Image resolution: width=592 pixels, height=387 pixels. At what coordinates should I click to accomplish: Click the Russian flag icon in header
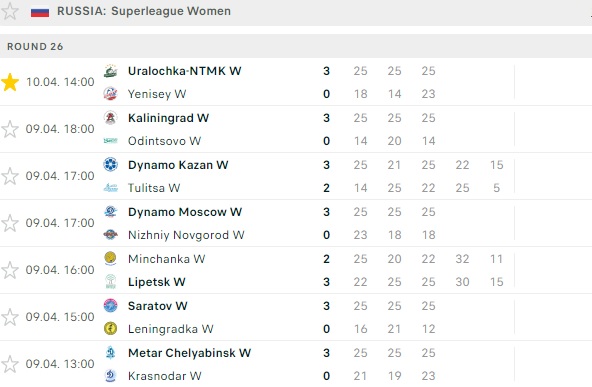(x=40, y=12)
